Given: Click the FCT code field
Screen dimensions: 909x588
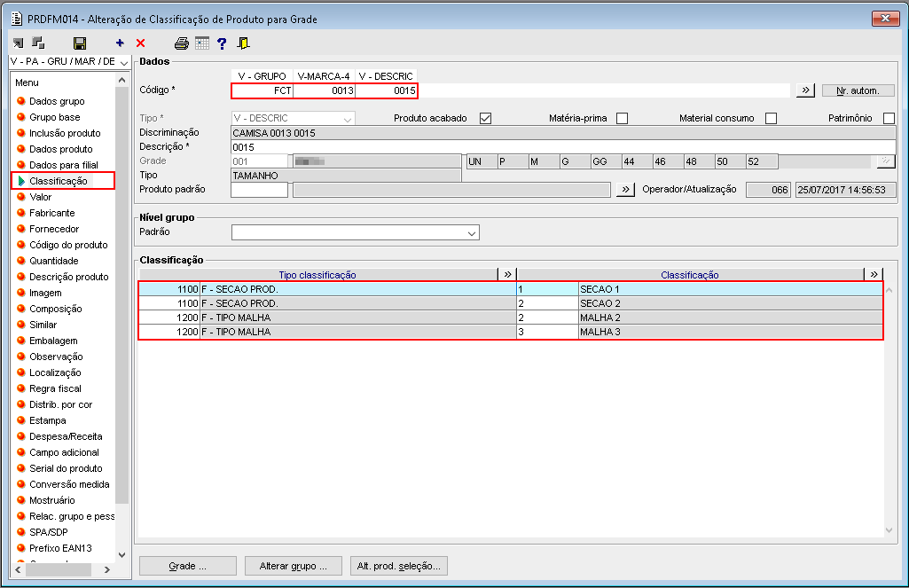Looking at the screenshot, I should [x=262, y=90].
